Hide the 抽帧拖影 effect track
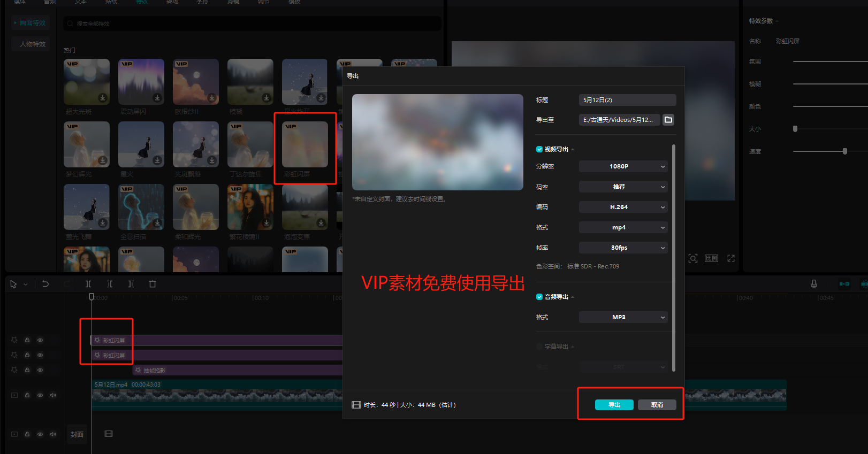868x454 pixels. pyautogui.click(x=40, y=370)
